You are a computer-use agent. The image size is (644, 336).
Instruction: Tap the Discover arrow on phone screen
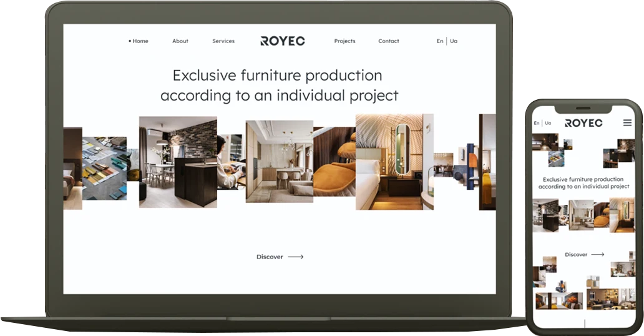point(598,255)
